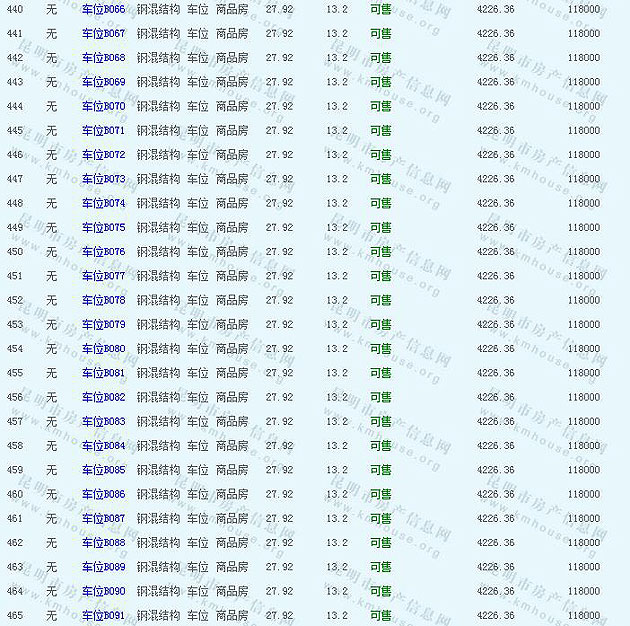Click the 车位B085 link
The image size is (630, 626).
104,470
